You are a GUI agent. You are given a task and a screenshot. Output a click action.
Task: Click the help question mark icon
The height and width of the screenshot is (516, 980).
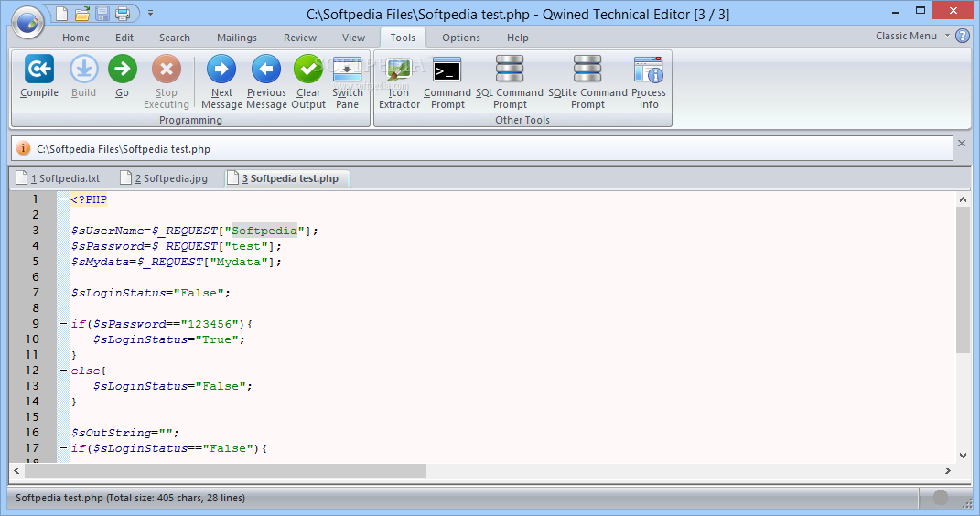(x=964, y=37)
